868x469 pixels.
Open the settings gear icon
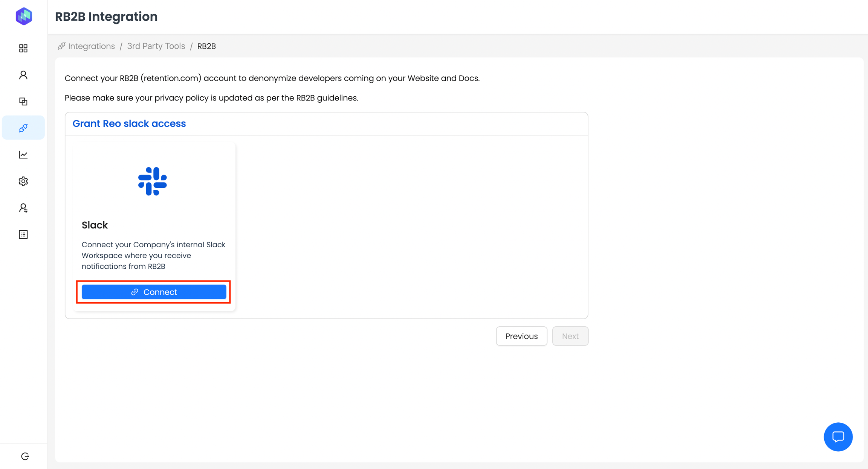click(23, 181)
